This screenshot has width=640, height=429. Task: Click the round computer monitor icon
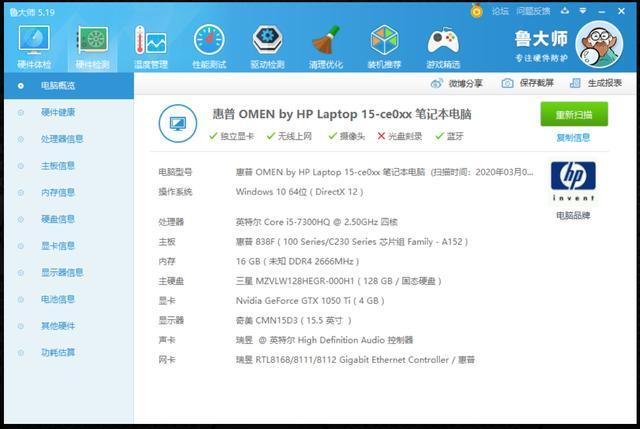pos(178,123)
